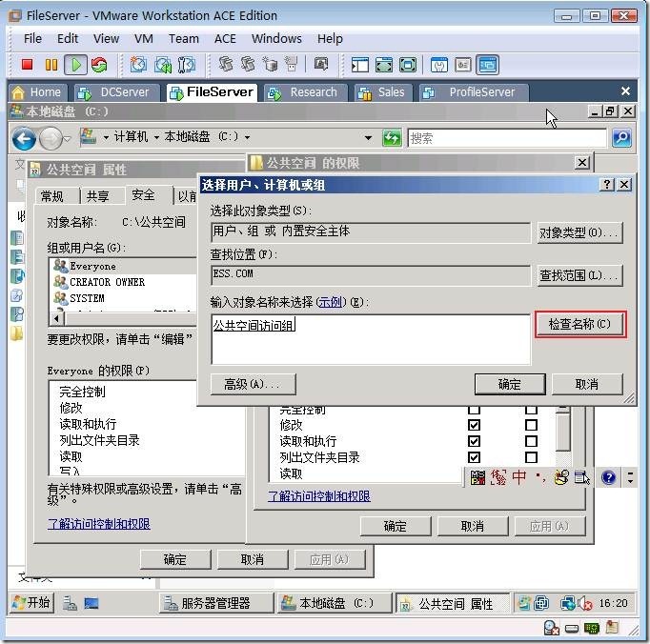
Task: Click the green Power On toolbar icon
Action: point(75,65)
